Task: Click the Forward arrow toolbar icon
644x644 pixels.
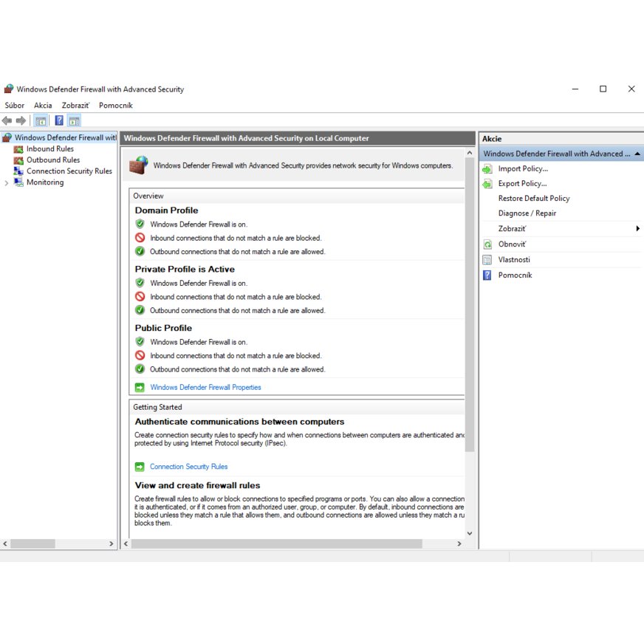Action: coord(21,120)
